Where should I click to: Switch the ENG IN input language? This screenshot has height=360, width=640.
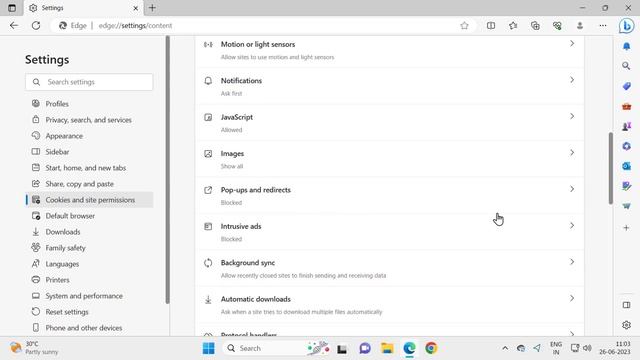click(556, 348)
